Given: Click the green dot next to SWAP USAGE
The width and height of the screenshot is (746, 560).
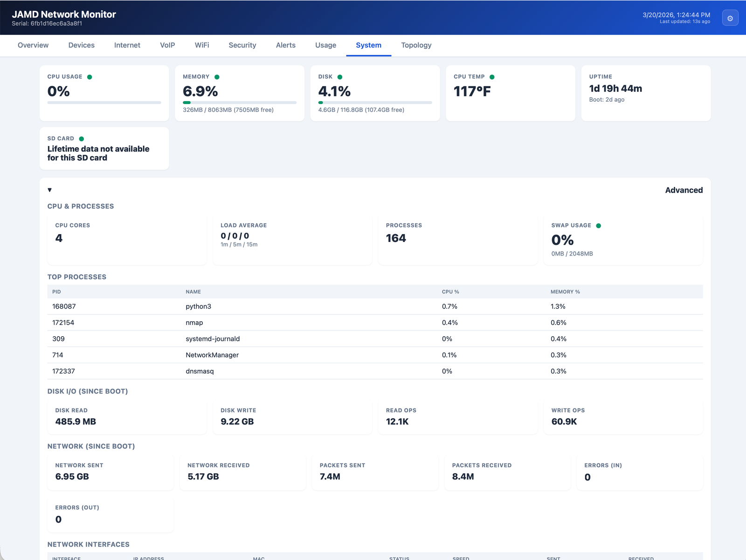Looking at the screenshot, I should pyautogui.click(x=598, y=225).
